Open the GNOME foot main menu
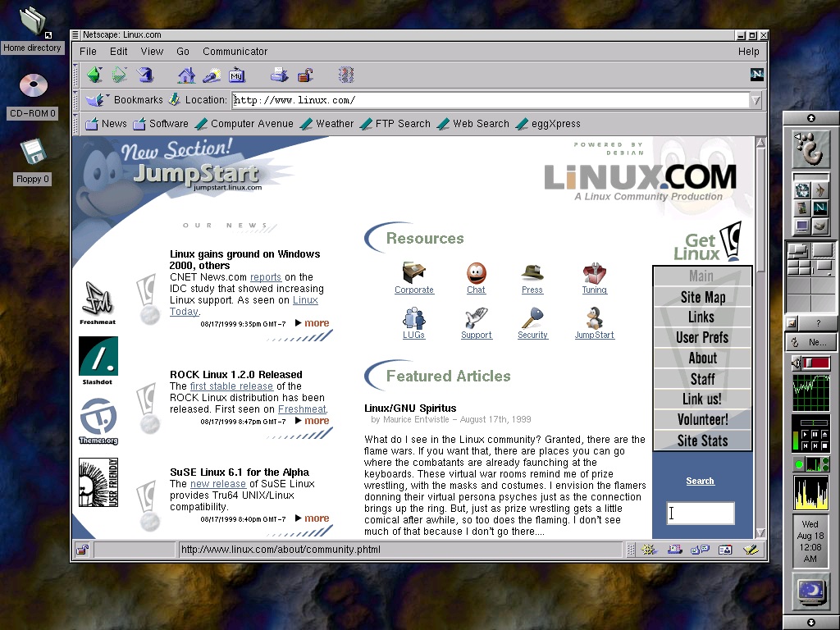840x630 pixels. [x=810, y=148]
